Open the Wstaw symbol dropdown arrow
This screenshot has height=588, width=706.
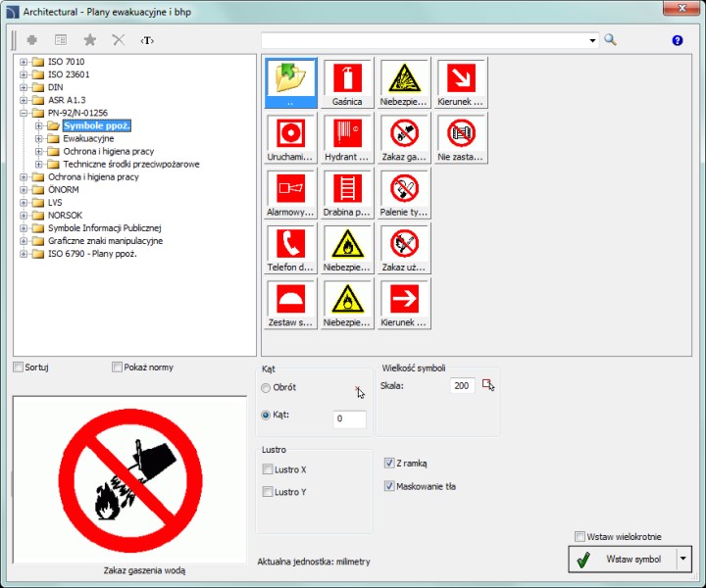point(684,560)
